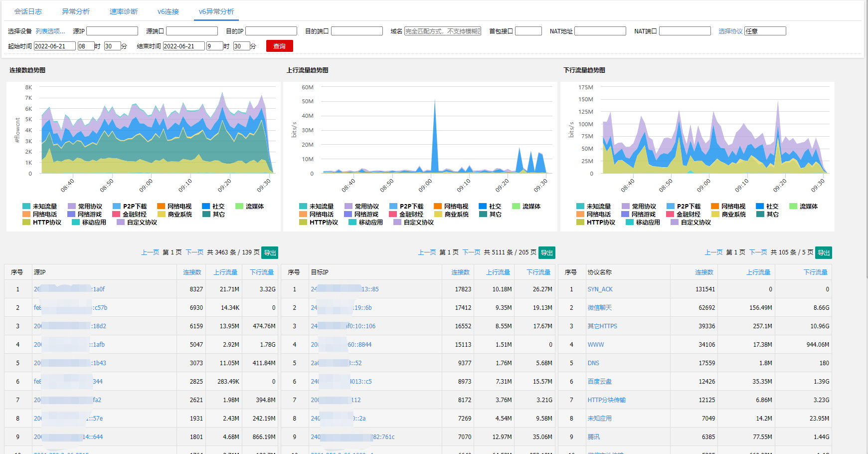Select the 速率诊断 tab
The height and width of the screenshot is (454, 868).
coord(124,11)
